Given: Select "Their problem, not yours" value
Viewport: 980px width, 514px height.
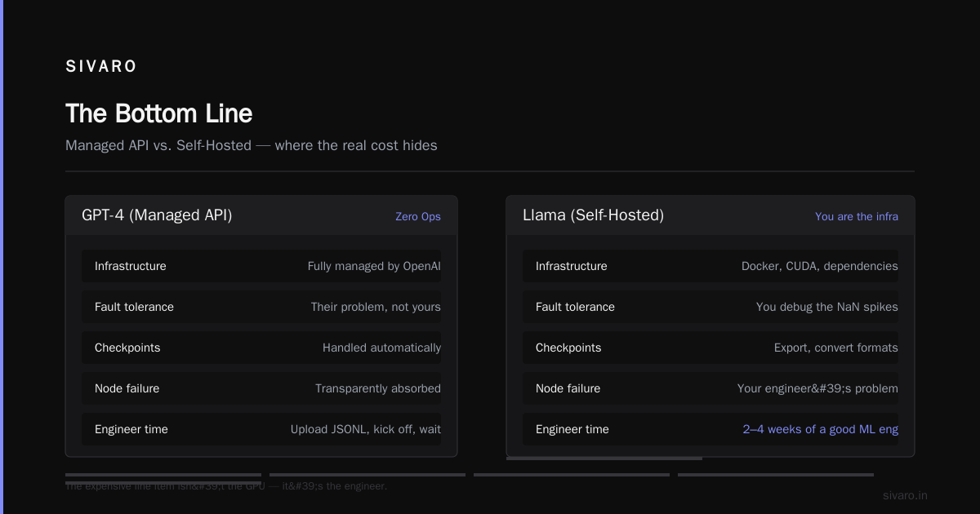Looking at the screenshot, I should [376, 307].
